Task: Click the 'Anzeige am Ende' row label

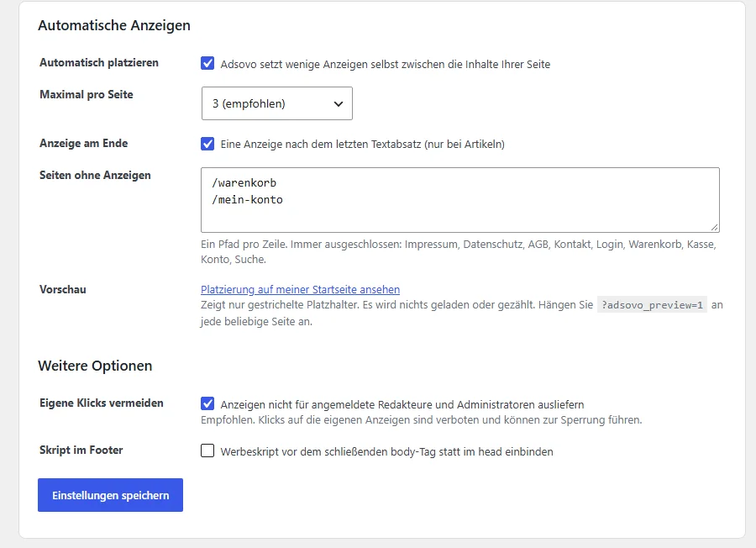Action: point(83,143)
